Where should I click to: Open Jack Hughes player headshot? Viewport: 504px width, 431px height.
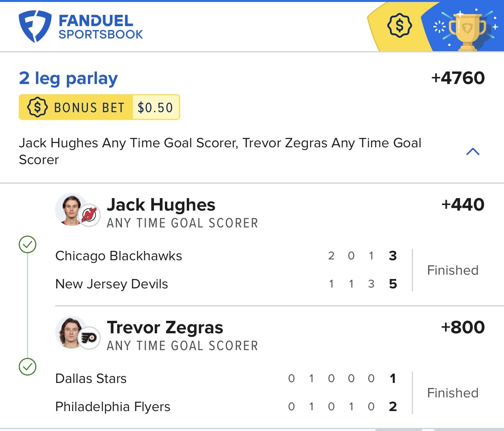click(71, 209)
